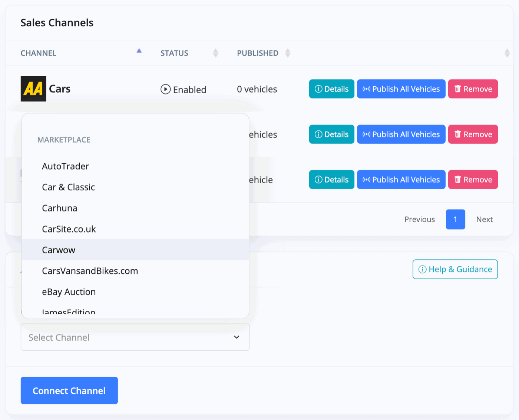Go to Previous page

pos(419,219)
